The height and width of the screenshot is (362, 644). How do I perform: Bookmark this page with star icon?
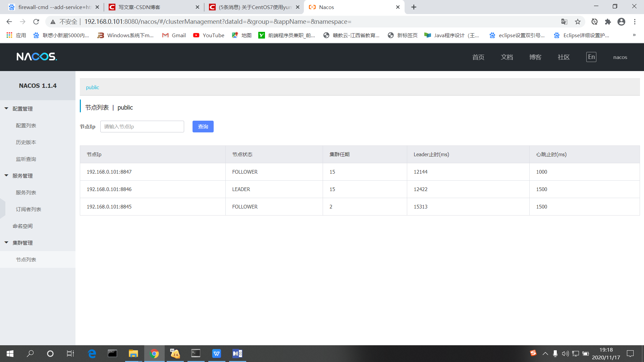(578, 22)
